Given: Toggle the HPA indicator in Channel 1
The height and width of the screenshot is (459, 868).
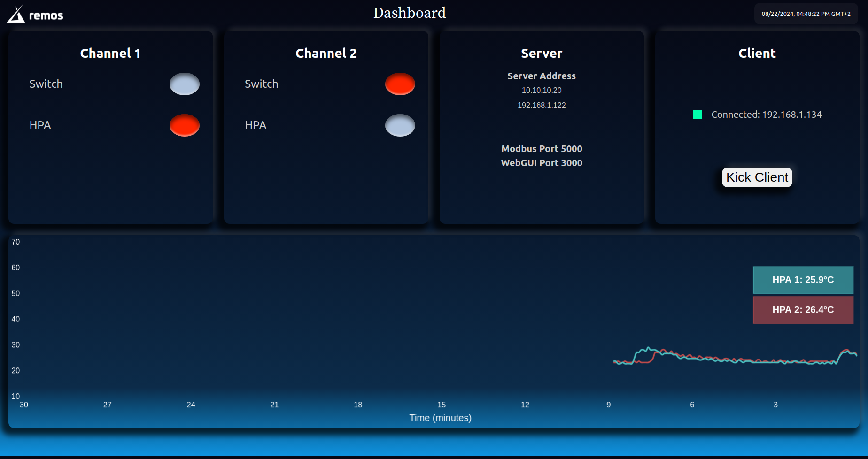Looking at the screenshot, I should click(184, 125).
